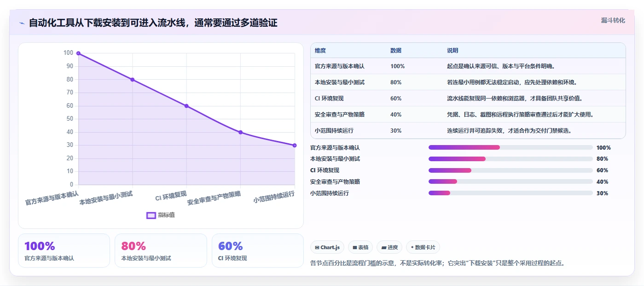Click the chart x-axis label 安全审查与产物策略
644x286 pixels.
pos(214,198)
